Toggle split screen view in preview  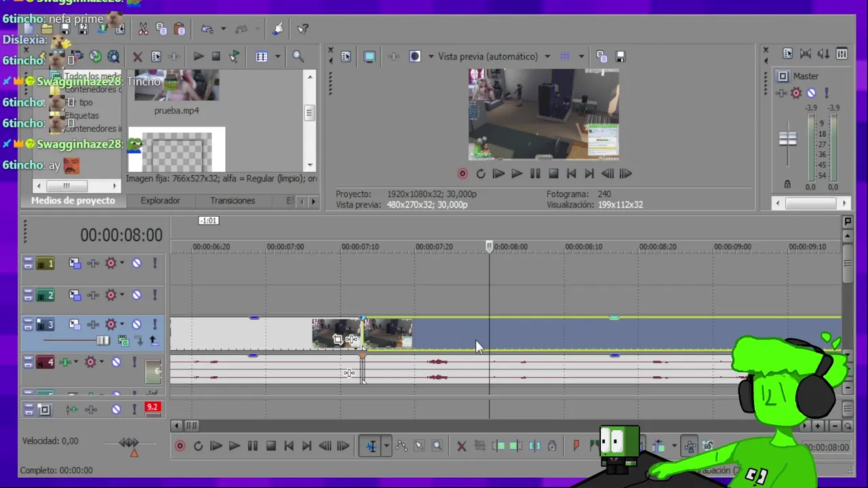click(415, 57)
